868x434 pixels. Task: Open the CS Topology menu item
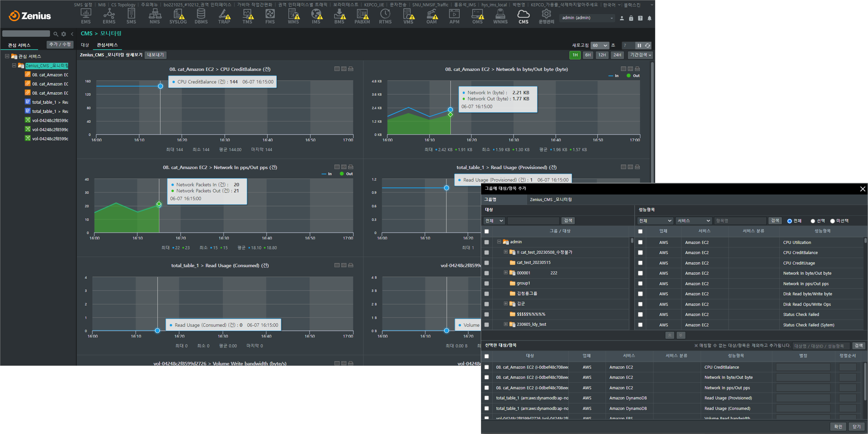coord(123,5)
